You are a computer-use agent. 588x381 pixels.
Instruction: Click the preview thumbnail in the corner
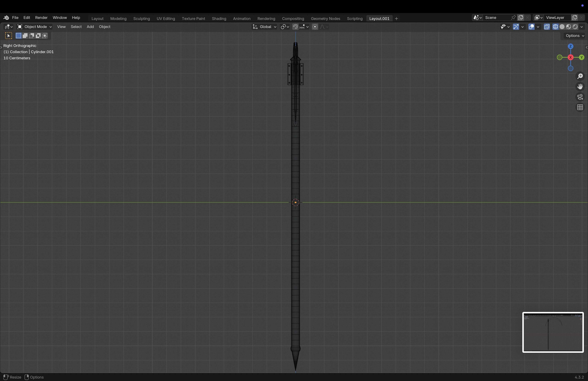pos(553,332)
